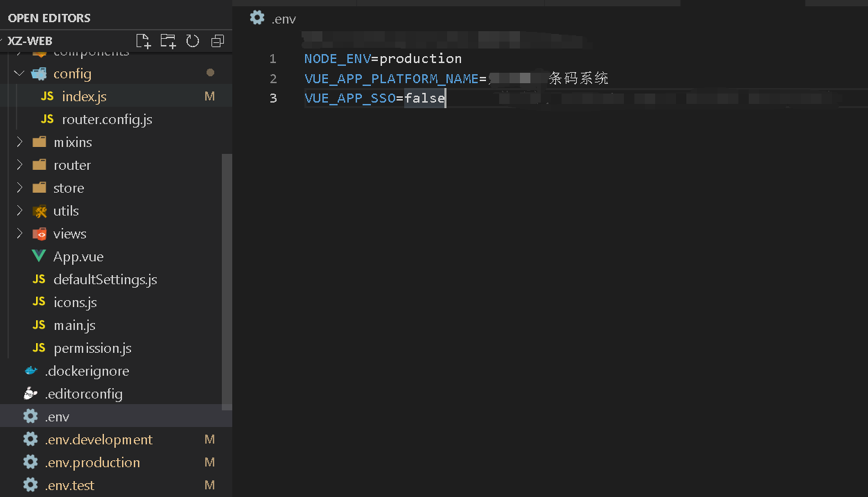The width and height of the screenshot is (868, 497).
Task: Expand the views folder chevron
Action: point(19,234)
